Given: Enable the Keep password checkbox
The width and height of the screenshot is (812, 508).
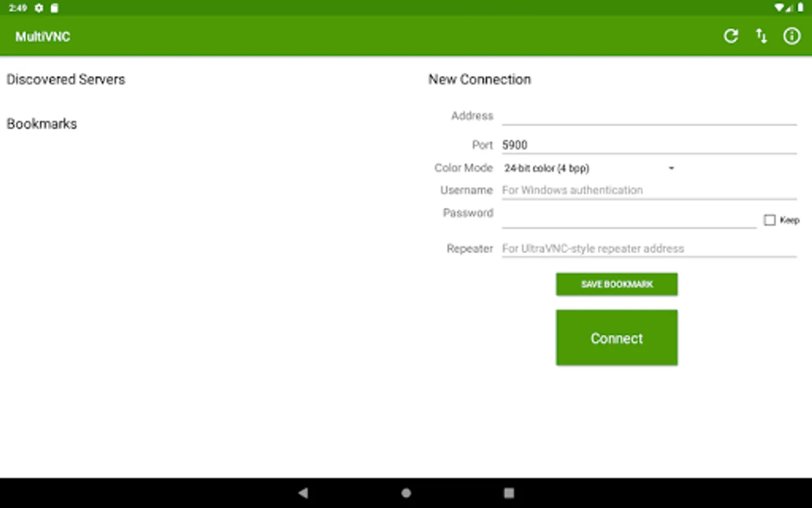Looking at the screenshot, I should tap(770, 220).
